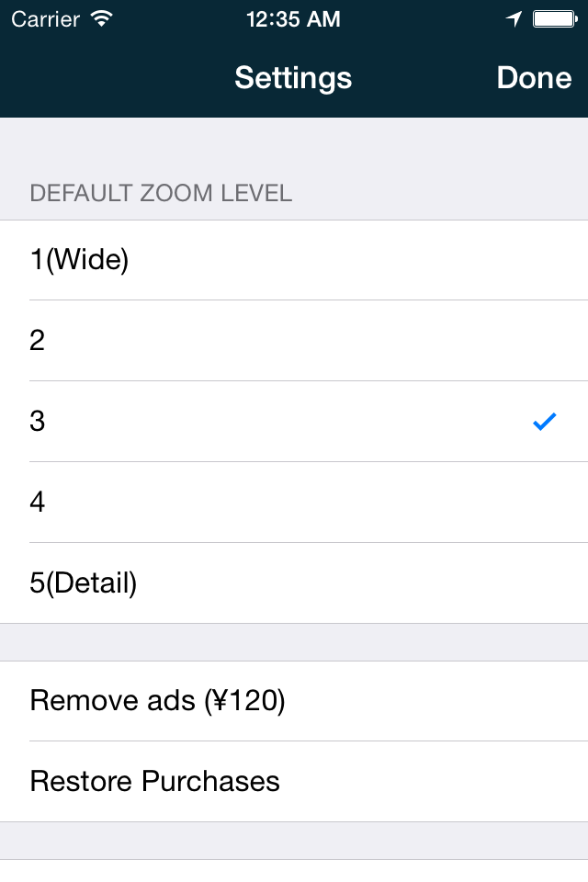This screenshot has width=588, height=882.
Task: Choose zoom level 2
Action: click(294, 340)
